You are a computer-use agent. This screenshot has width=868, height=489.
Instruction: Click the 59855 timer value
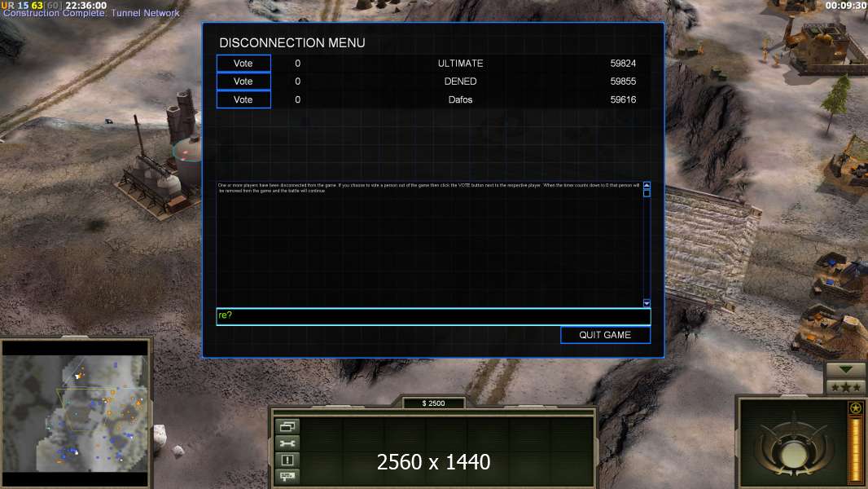pyautogui.click(x=624, y=81)
